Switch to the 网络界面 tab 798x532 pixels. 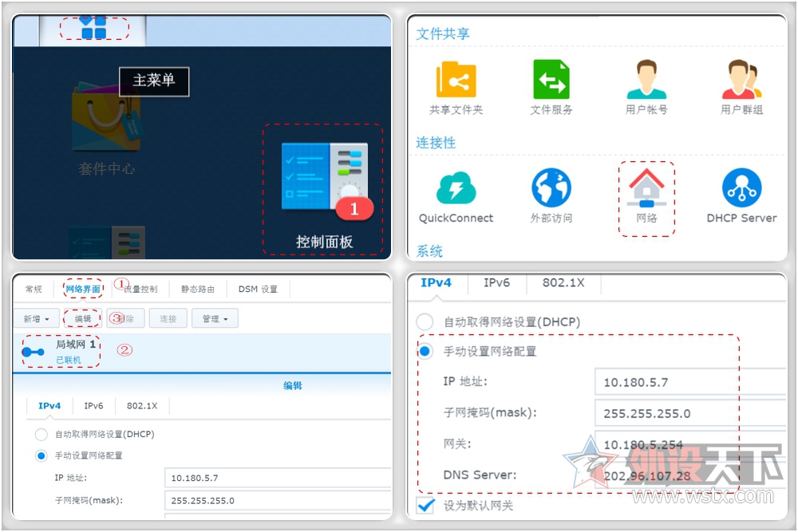tap(83, 290)
